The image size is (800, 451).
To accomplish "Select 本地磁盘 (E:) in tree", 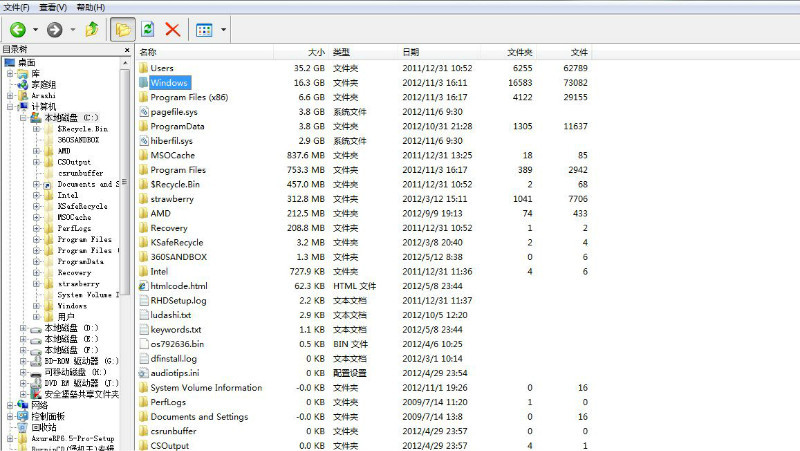I will (x=71, y=339).
